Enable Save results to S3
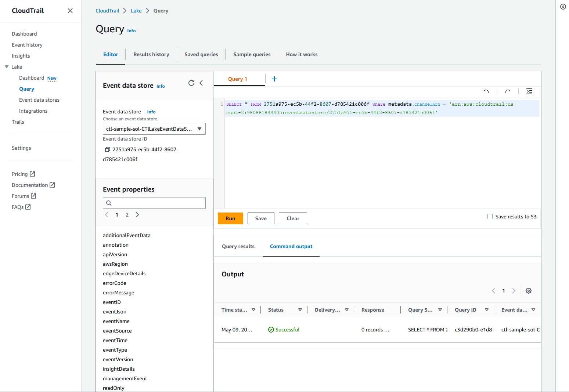Image resolution: width=569 pixels, height=392 pixels. click(x=490, y=217)
